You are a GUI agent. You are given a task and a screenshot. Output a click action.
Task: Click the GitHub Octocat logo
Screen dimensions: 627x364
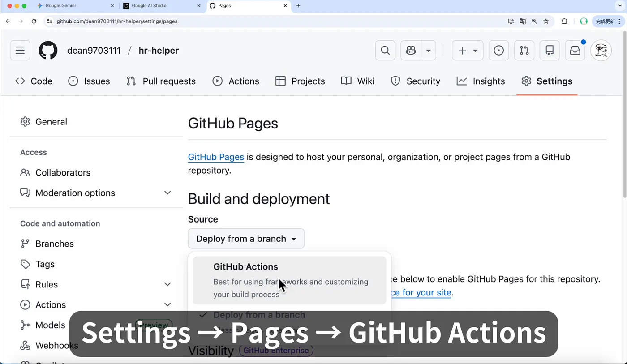click(48, 51)
